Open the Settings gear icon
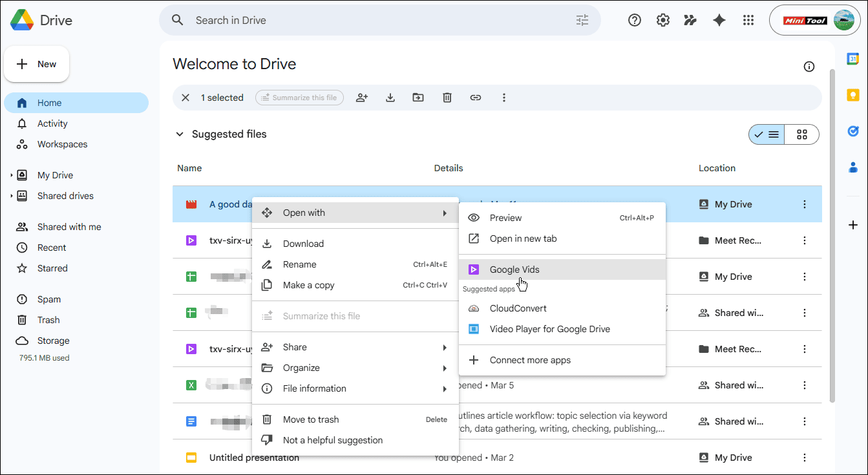The image size is (868, 475). pos(662,20)
